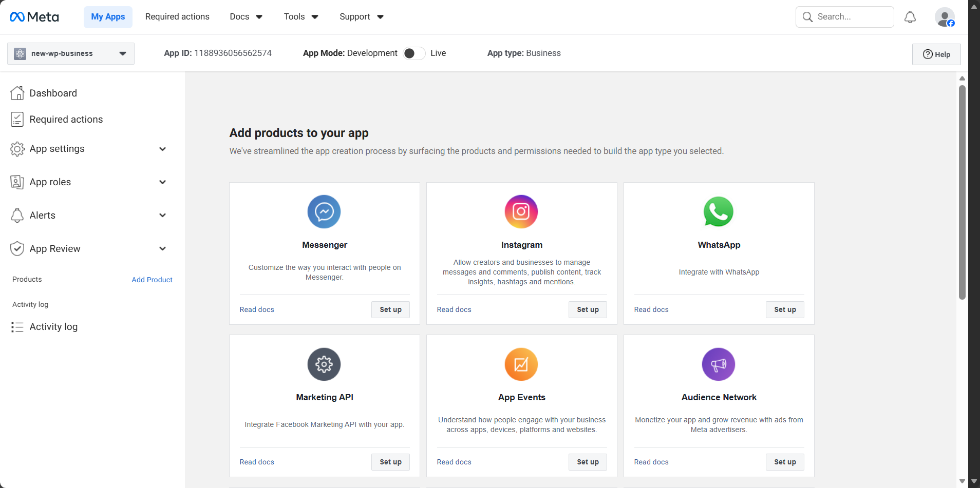The image size is (980, 488).
Task: Open the notifications bell
Action: (x=910, y=17)
